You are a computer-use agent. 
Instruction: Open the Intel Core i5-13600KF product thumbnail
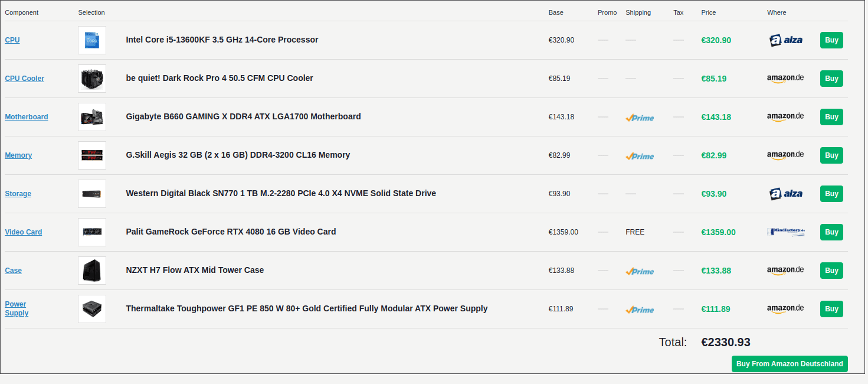(x=92, y=40)
